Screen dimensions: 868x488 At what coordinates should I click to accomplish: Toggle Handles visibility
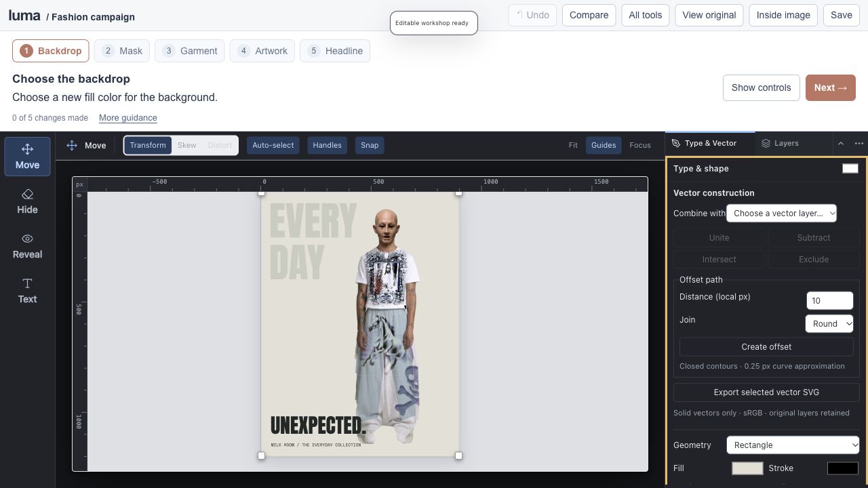pyautogui.click(x=327, y=145)
